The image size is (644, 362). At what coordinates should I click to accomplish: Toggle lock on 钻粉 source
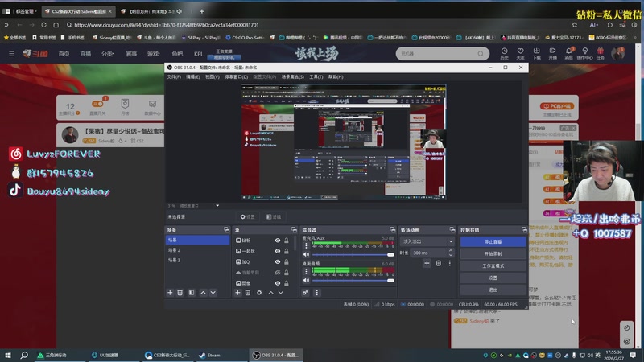tap(287, 241)
